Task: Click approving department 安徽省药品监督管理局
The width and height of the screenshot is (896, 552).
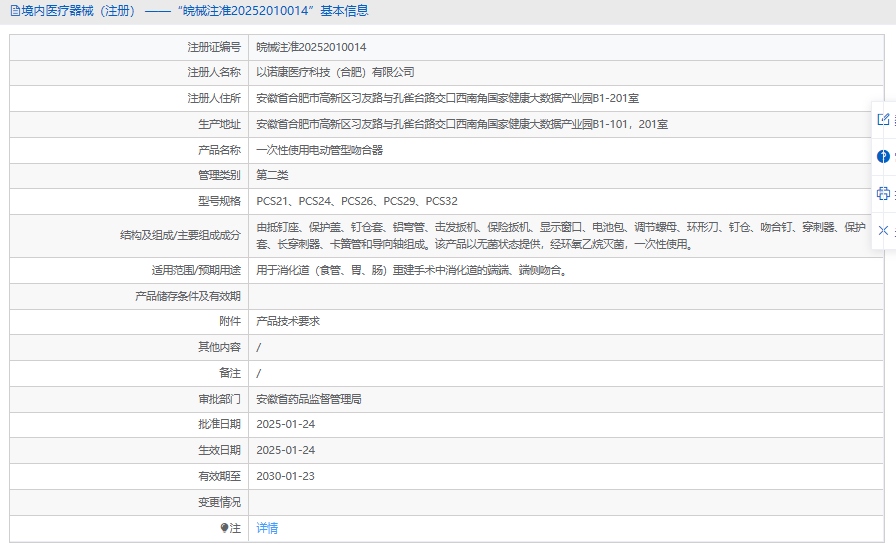Action: click(x=309, y=399)
